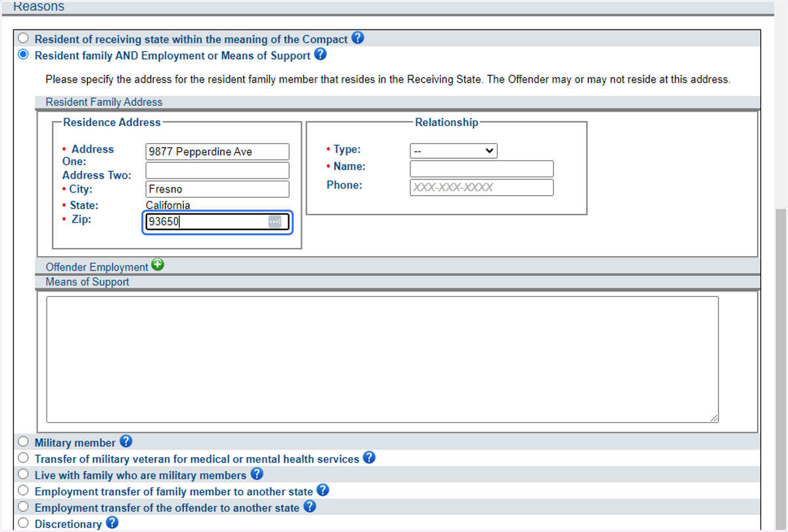Click the Address Two field

(x=217, y=171)
